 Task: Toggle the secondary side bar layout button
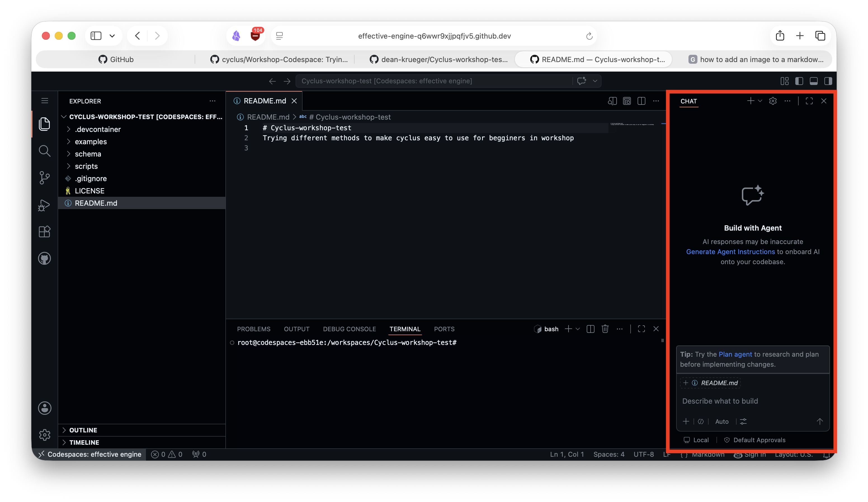pyautogui.click(x=828, y=81)
